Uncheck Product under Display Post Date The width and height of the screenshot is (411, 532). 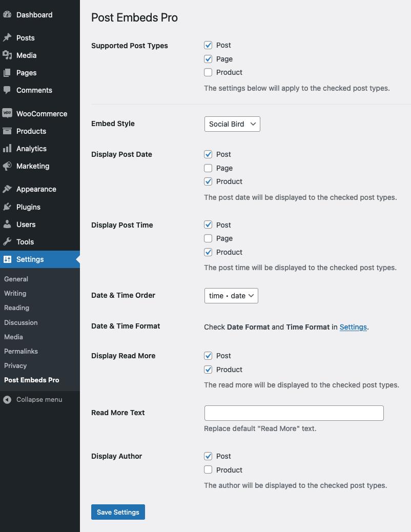click(208, 181)
